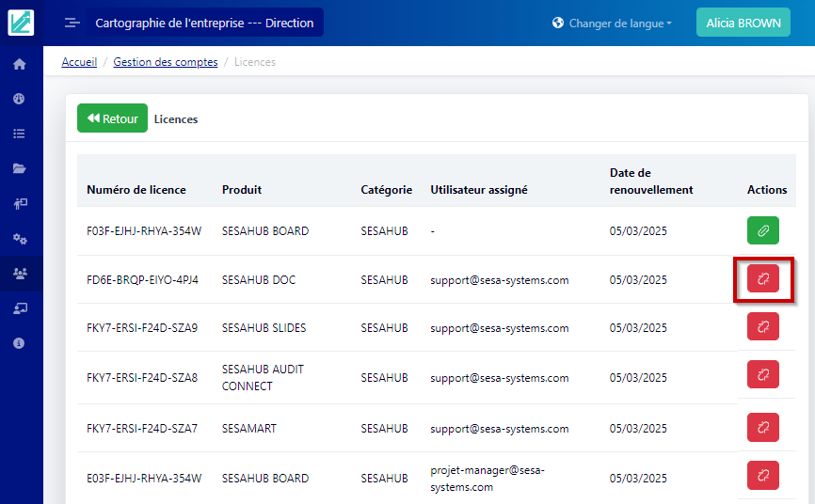The image size is (815, 504).
Task: Open the folder icon in sidebar
Action: click(x=19, y=168)
